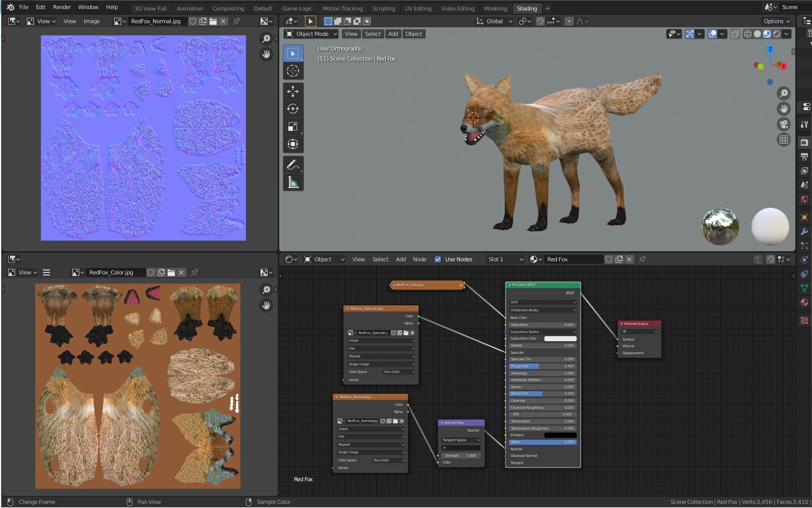Image resolution: width=812 pixels, height=508 pixels.
Task: Switch to the UV Editing workspace tab
Action: coord(418,8)
